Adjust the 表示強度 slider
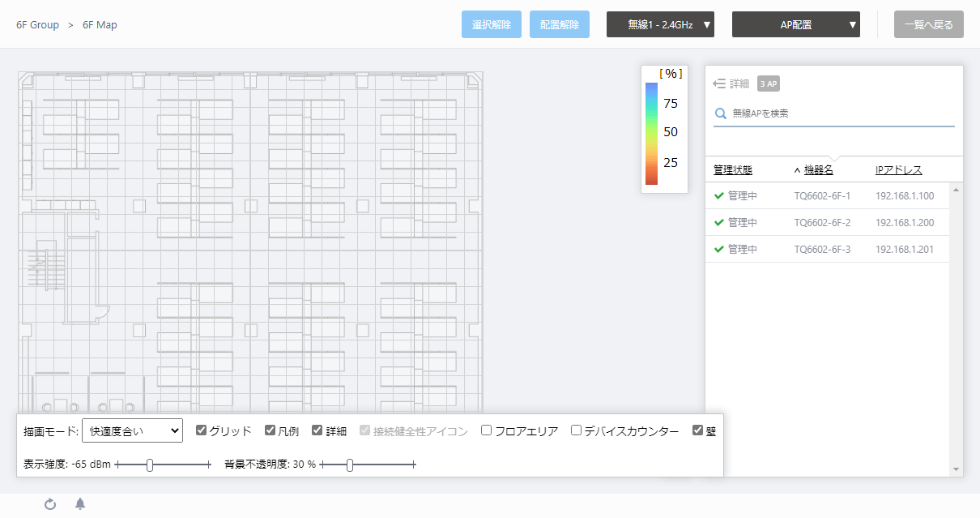The height and width of the screenshot is (518, 980). click(x=150, y=464)
